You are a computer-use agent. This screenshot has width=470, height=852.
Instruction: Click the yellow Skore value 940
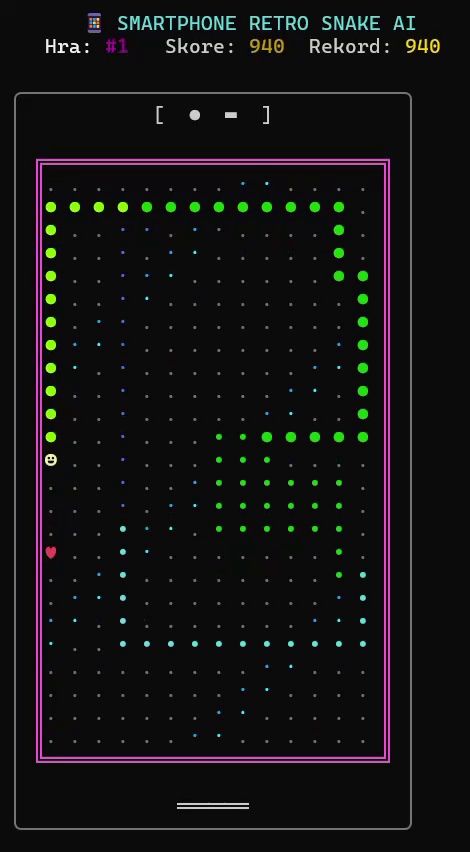click(266, 47)
